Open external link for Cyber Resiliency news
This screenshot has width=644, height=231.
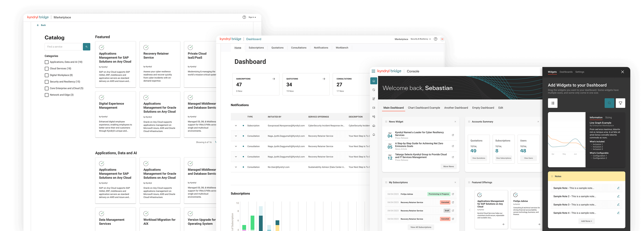click(453, 135)
